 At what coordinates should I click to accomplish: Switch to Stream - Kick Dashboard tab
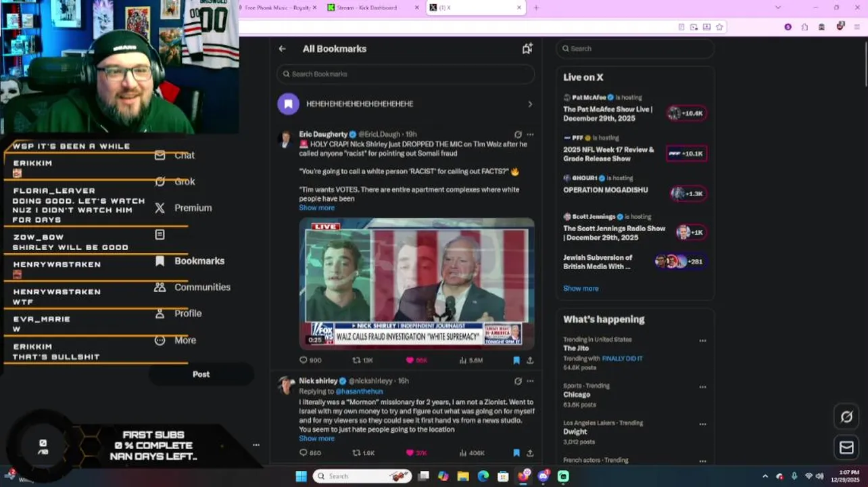pyautogui.click(x=372, y=7)
